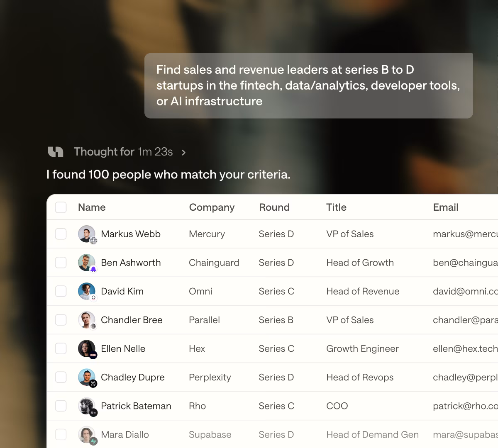The image size is (498, 448).
Task: Click the Mercury company cell
Action: pyautogui.click(x=207, y=234)
